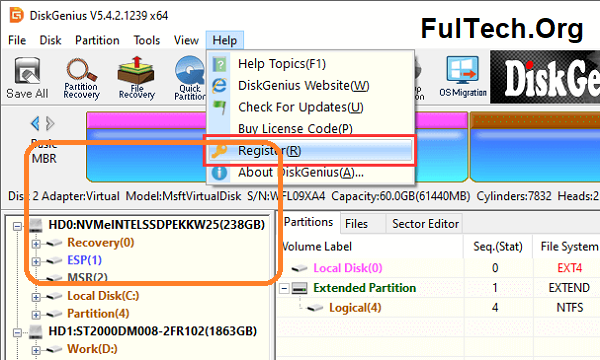600x360 pixels.
Task: Select the Quick Partition icon
Action: click(190, 78)
